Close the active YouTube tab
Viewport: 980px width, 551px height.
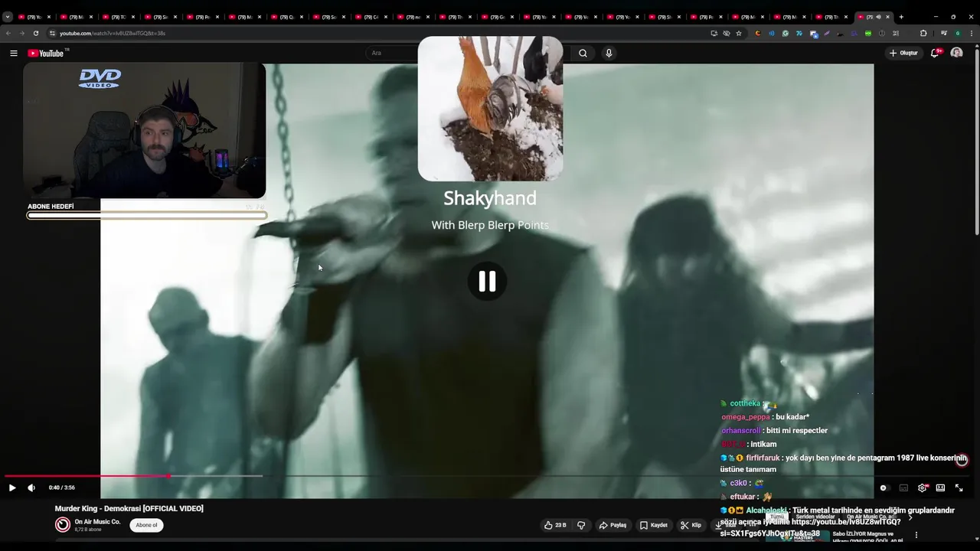[888, 17]
